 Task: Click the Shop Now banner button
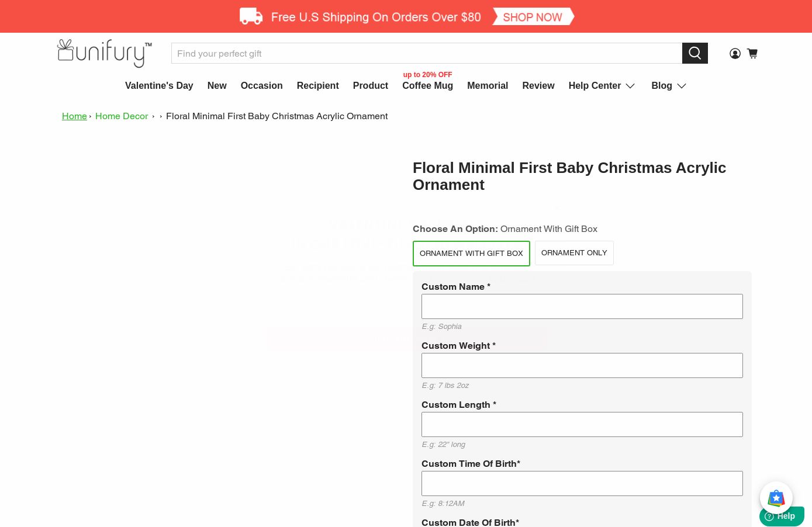[x=533, y=17]
